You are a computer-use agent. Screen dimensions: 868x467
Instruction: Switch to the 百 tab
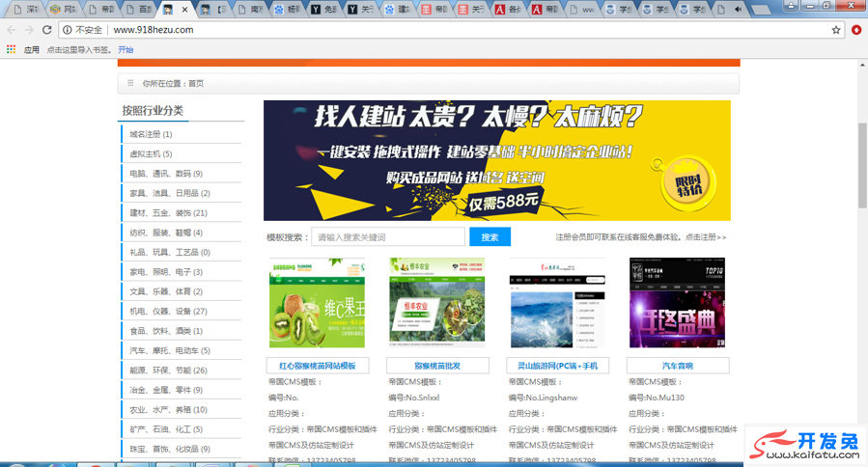pos(138,10)
